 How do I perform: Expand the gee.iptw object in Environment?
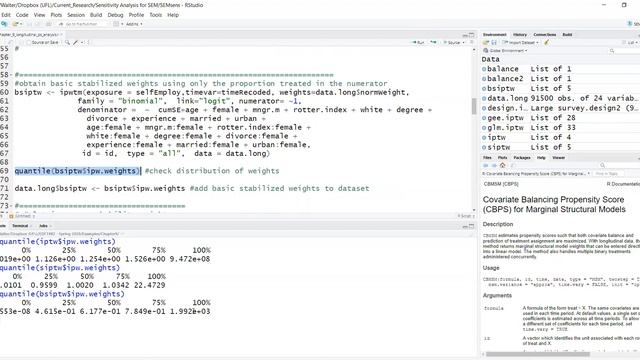click(484, 118)
